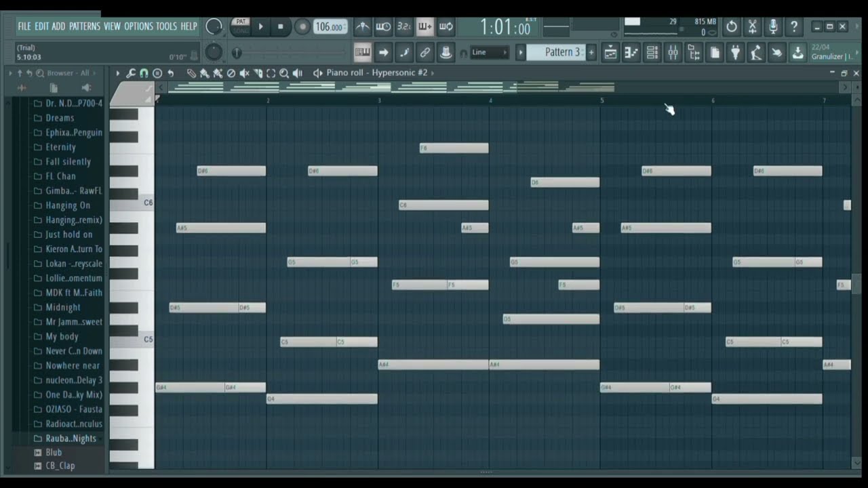Open the plugin picker plug icon

coord(735,52)
